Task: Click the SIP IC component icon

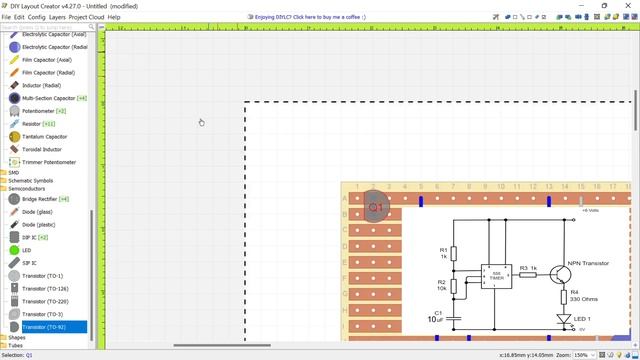Action: click(14, 263)
